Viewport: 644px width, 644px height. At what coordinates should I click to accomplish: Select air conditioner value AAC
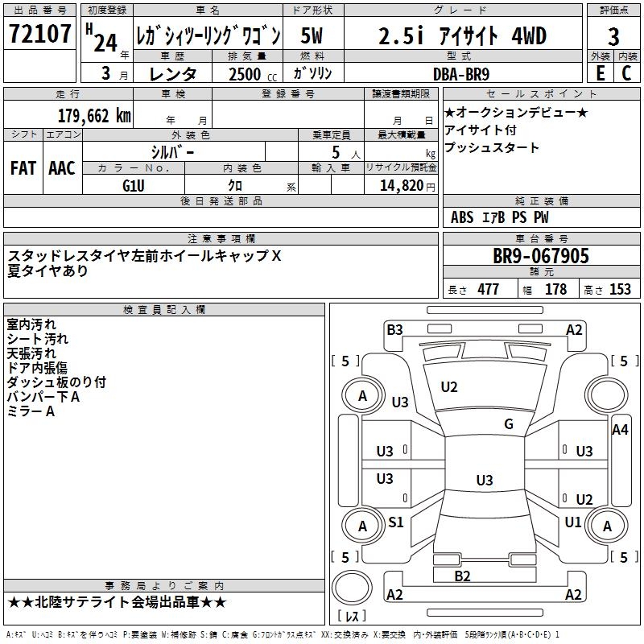62,168
